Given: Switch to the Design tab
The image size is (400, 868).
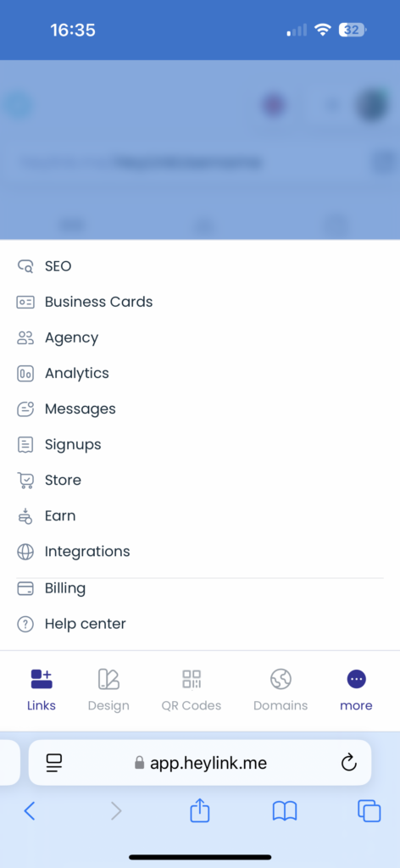Looking at the screenshot, I should click(x=108, y=690).
